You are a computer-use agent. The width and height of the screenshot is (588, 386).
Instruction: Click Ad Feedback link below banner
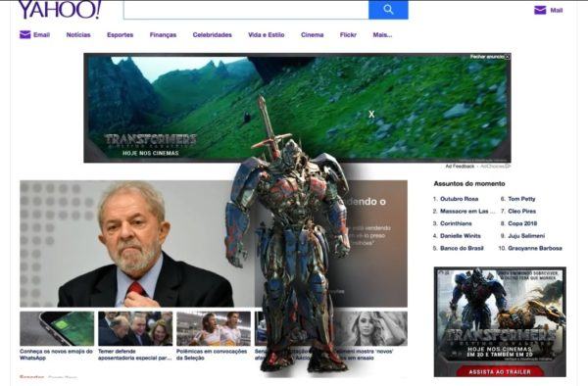(x=460, y=166)
